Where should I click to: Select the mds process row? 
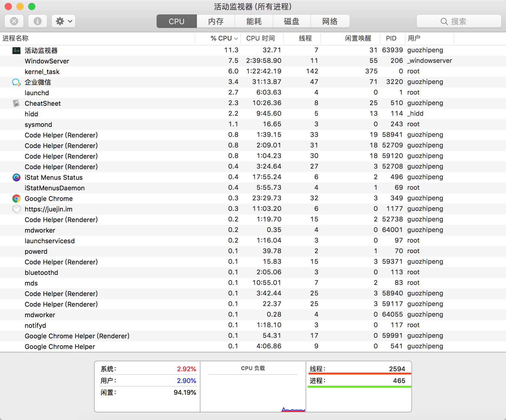pos(253,283)
